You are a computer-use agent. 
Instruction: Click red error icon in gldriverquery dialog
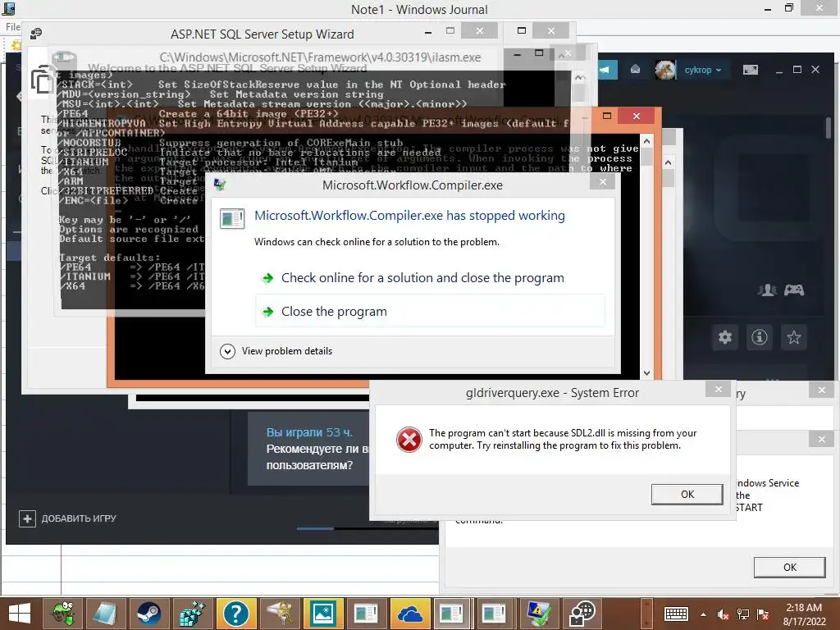click(409, 440)
